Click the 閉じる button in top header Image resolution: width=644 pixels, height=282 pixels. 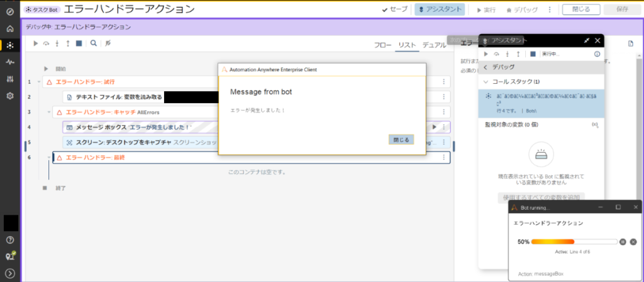click(x=580, y=9)
